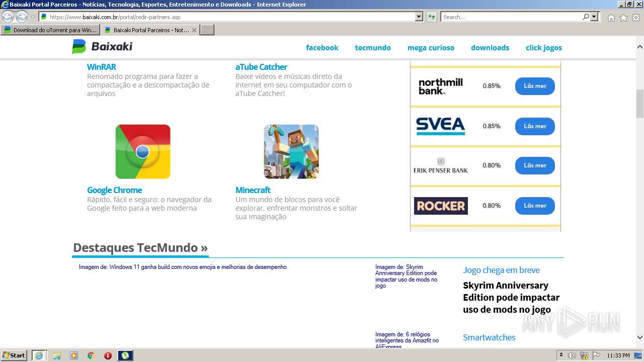Open the search provider dropdown arrow
Viewport: 644px width, 362px height.
click(x=595, y=17)
